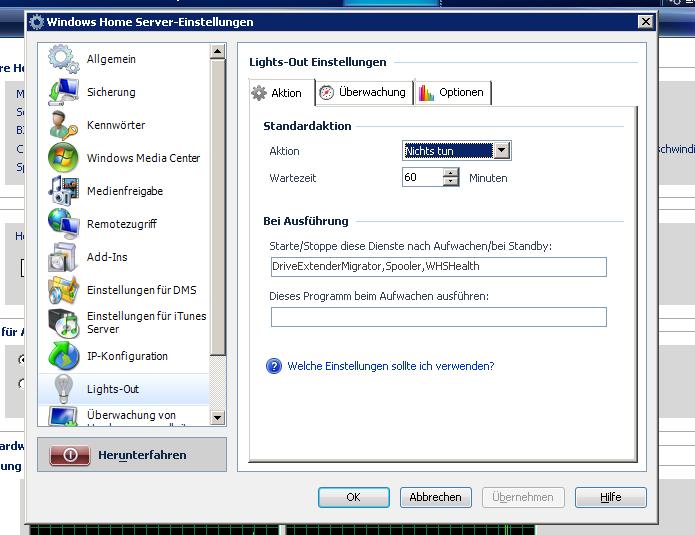The height and width of the screenshot is (535, 695).
Task: Click the compass icon on Überwachung tab
Action: [x=327, y=92]
